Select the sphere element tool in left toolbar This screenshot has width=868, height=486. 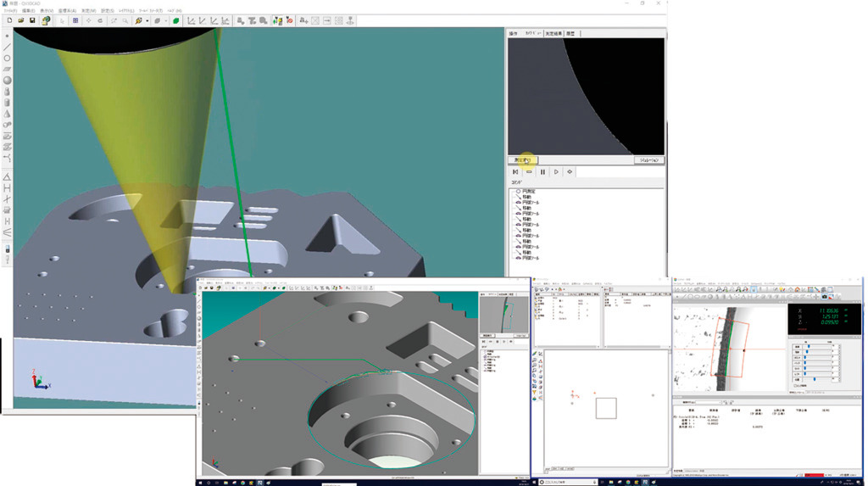click(8, 80)
